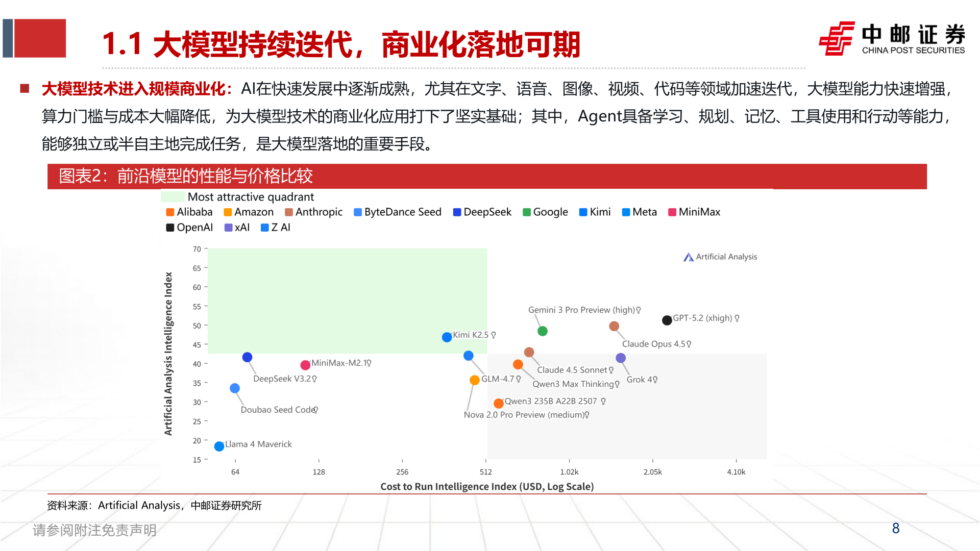Click the slide title 1.1 大模型持续迭代

(x=342, y=44)
